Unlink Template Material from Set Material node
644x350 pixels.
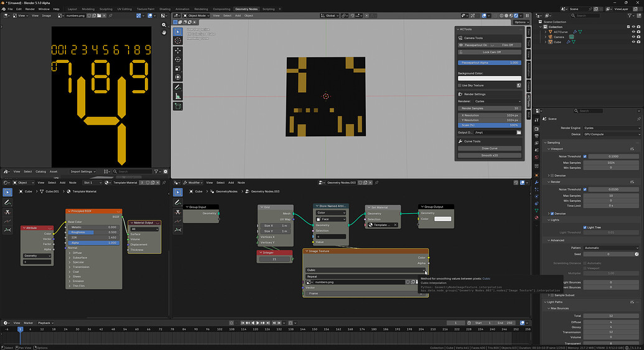point(395,225)
